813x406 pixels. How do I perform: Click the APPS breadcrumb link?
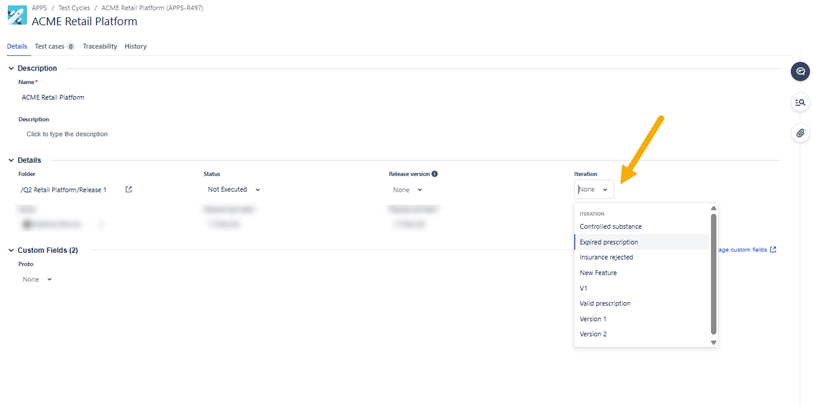pos(39,8)
